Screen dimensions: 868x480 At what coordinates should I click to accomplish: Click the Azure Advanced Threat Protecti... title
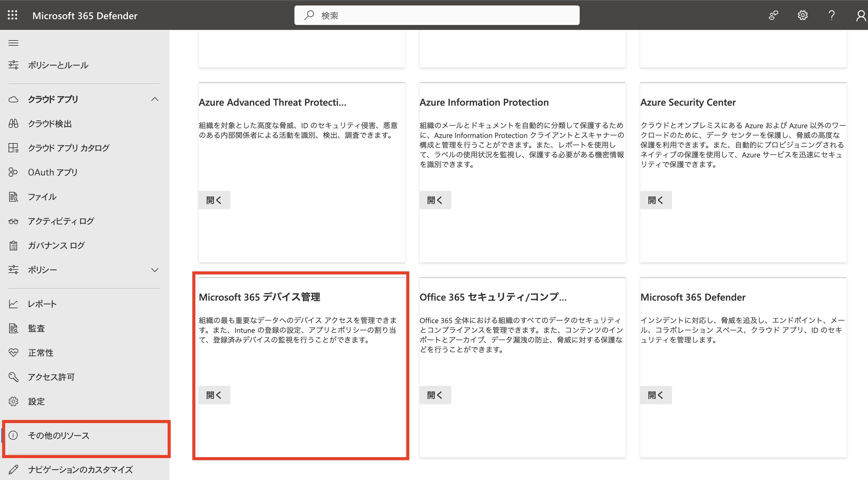tap(272, 102)
